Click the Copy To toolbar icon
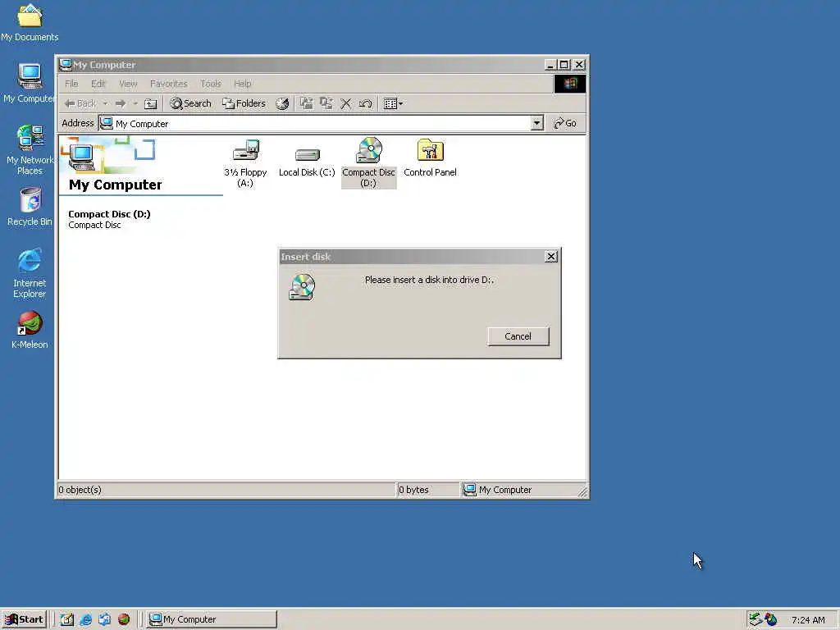This screenshot has height=630, width=840. (326, 103)
